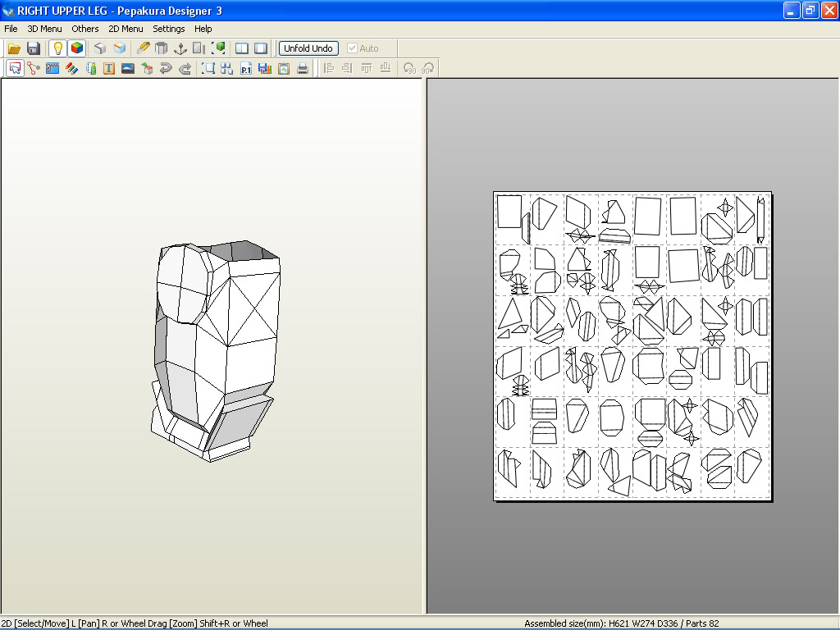
Task: Toggle the light bulb lighting button
Action: [57, 48]
